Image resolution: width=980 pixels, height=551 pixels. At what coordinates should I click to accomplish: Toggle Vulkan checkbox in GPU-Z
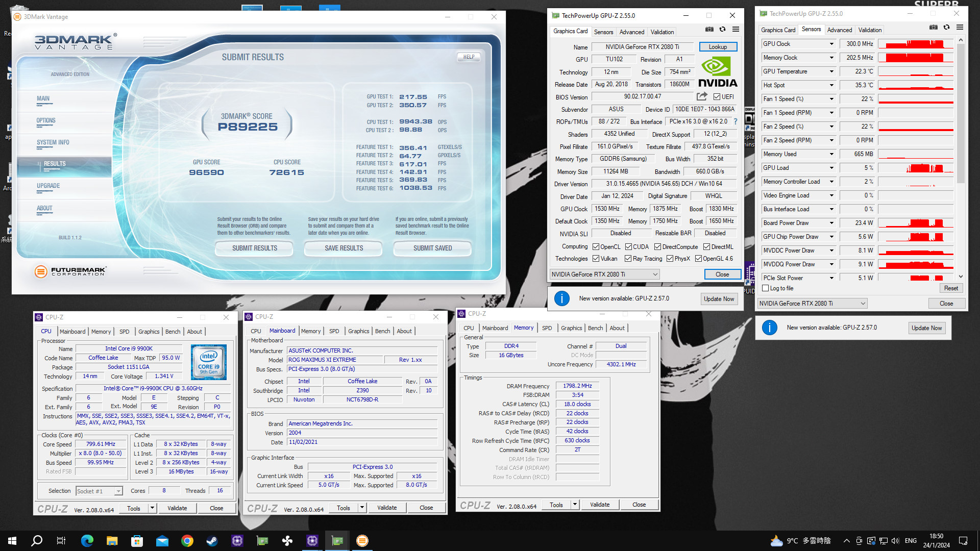point(596,259)
